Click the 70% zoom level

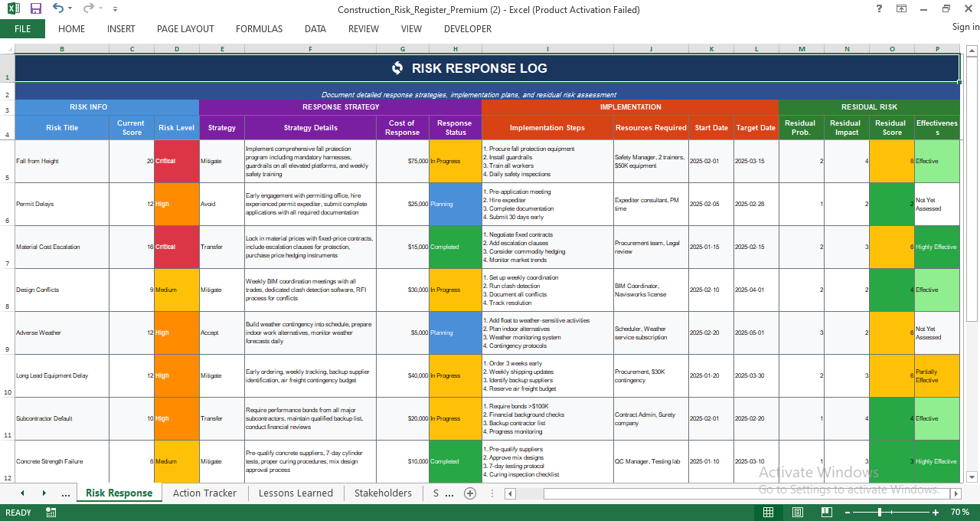tap(959, 513)
